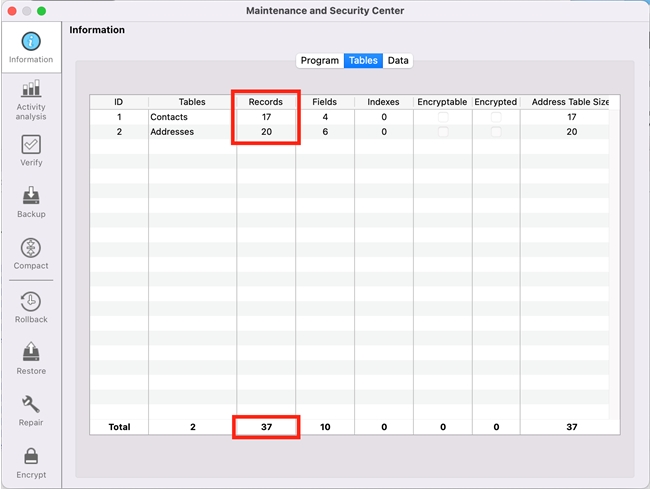Select the Tables tab
This screenshot has height=489, width=650.
[363, 61]
